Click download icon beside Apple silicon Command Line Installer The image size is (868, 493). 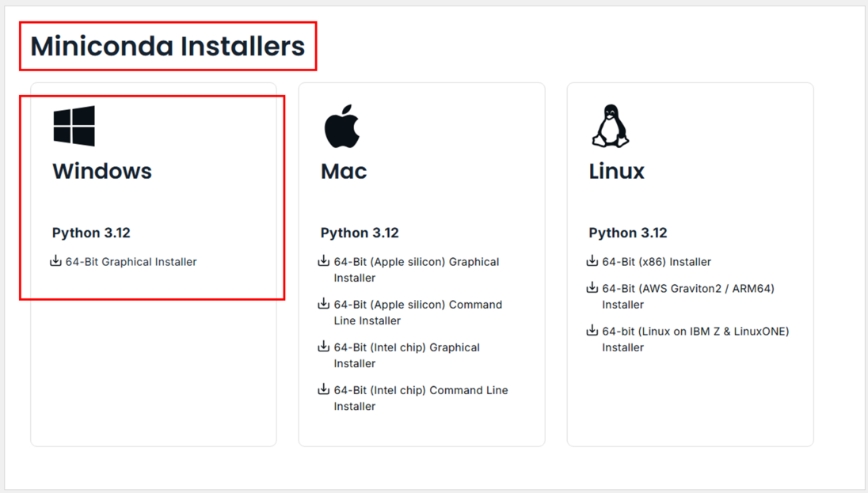324,303
